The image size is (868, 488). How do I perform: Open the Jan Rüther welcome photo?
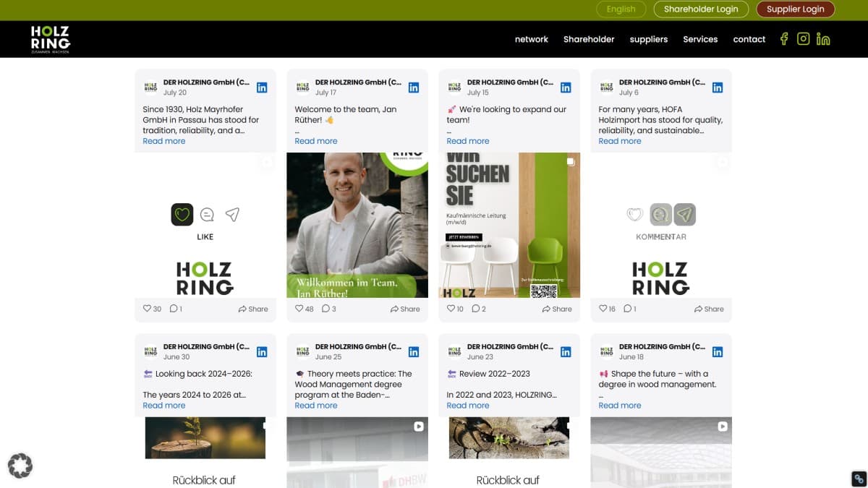click(357, 225)
